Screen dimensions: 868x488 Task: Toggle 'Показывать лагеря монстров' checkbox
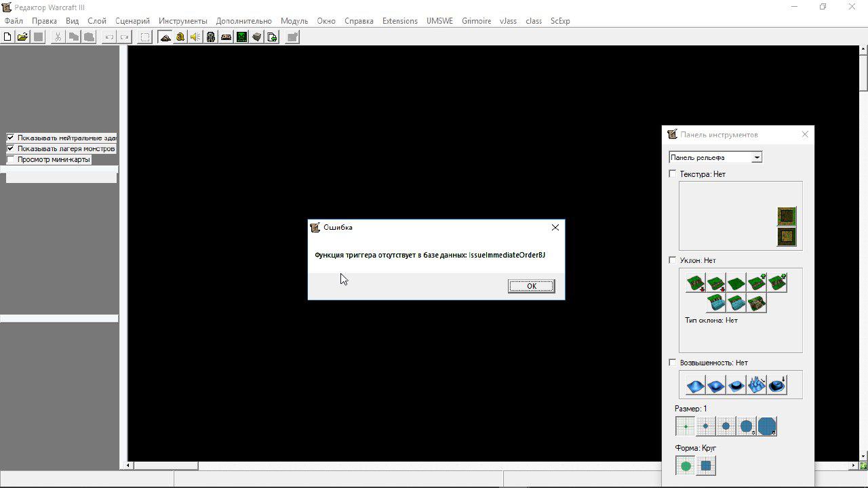[x=10, y=148]
